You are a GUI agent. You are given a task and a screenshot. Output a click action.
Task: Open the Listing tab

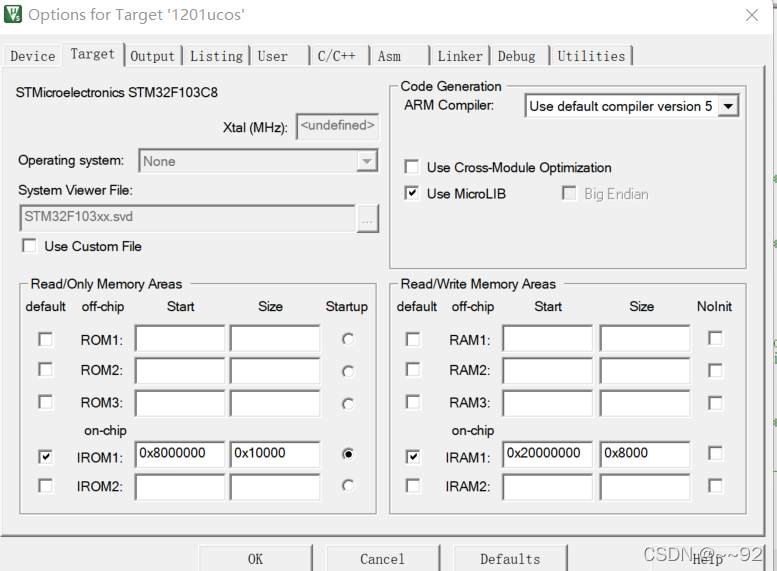[217, 56]
